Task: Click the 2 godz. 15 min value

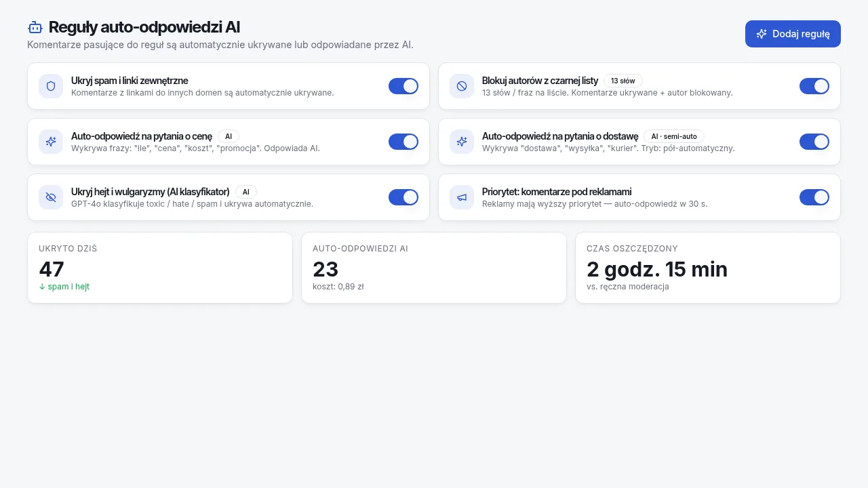Action: click(657, 269)
